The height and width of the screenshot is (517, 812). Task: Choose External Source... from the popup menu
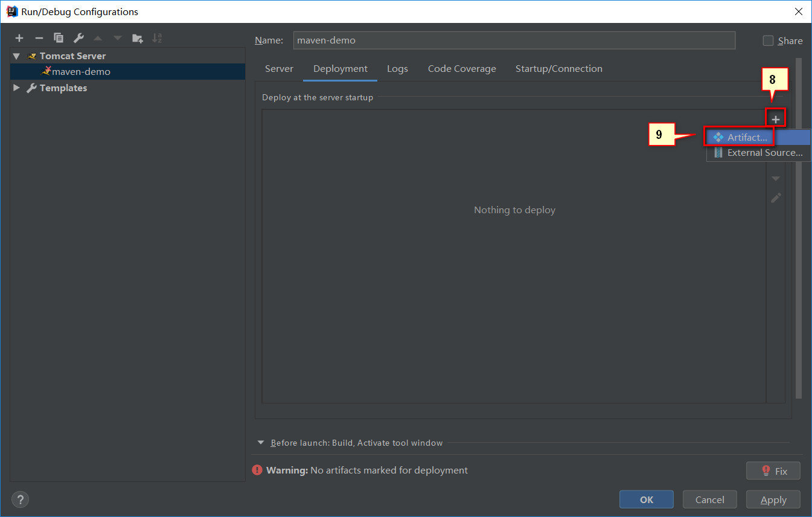pos(758,153)
